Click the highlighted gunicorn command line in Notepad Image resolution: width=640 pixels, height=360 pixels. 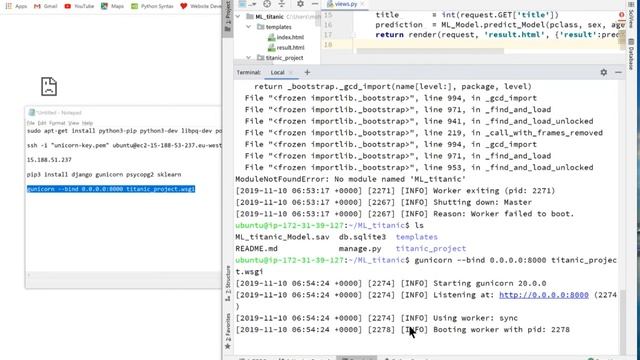111,189
